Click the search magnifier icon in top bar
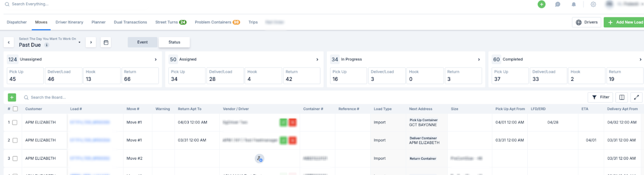 (7, 4)
